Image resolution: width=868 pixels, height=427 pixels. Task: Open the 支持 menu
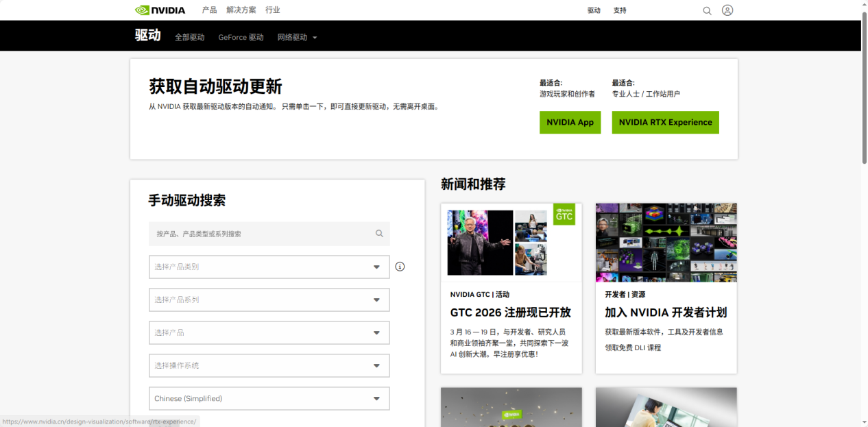620,10
